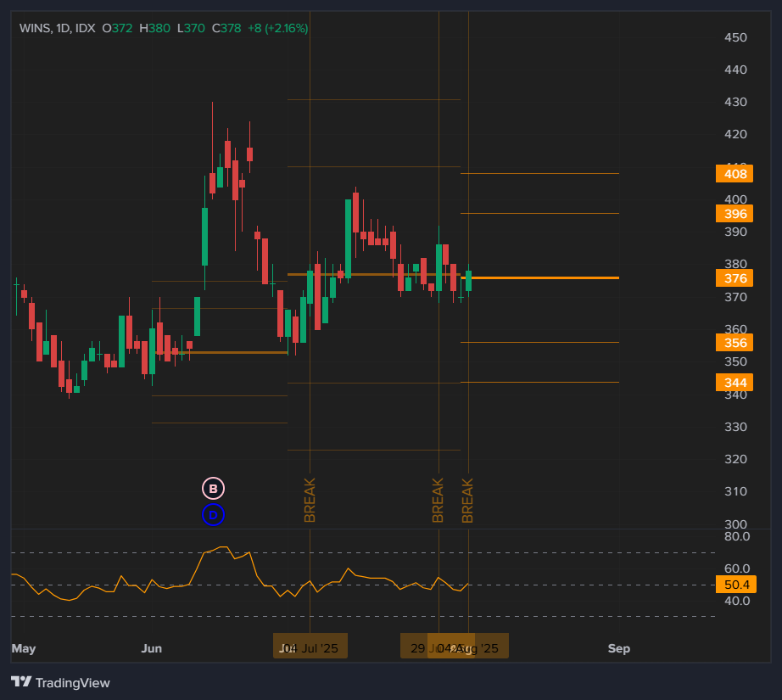Click the low value L370
Viewport: 782px width, 700px height.
191,28
